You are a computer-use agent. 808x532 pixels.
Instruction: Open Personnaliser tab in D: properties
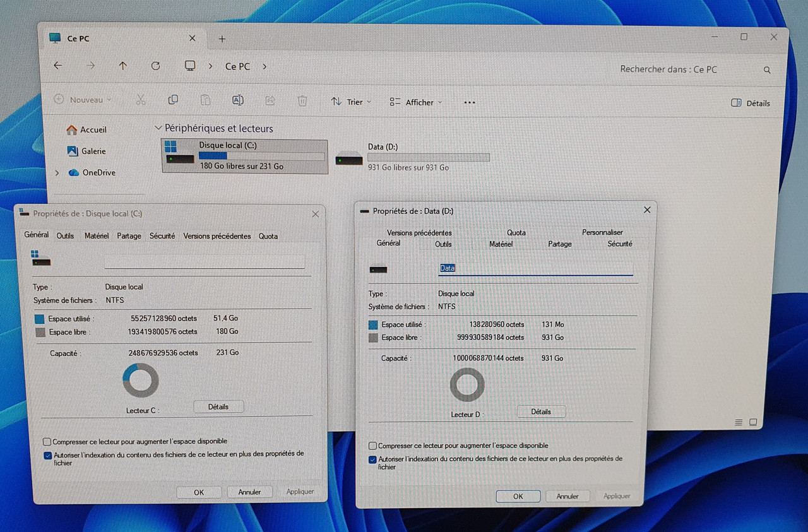pos(602,232)
